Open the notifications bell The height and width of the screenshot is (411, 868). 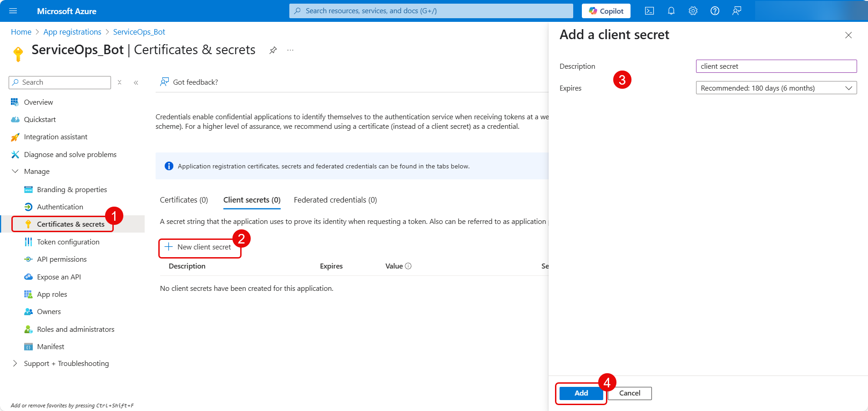pyautogui.click(x=671, y=11)
